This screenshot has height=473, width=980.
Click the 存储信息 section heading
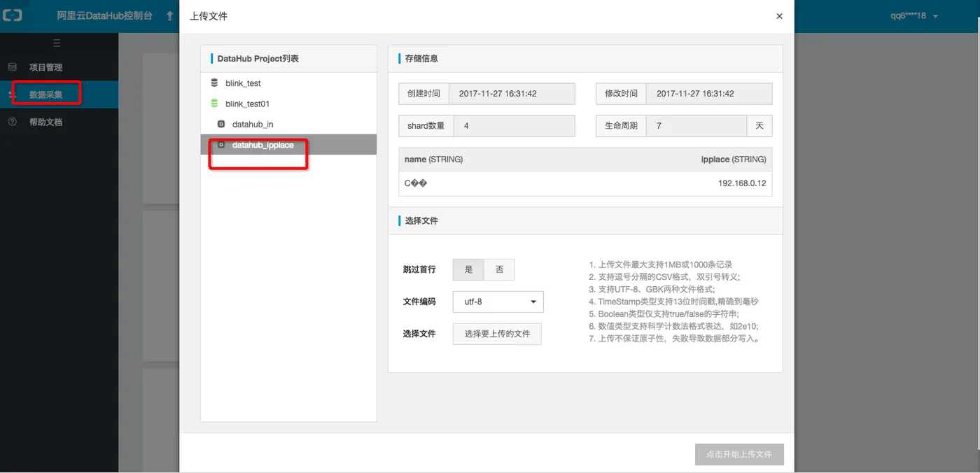[x=421, y=59]
